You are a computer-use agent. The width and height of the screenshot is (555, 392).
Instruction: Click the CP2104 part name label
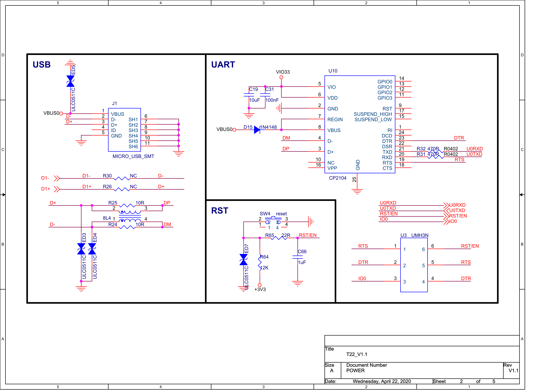(x=337, y=178)
